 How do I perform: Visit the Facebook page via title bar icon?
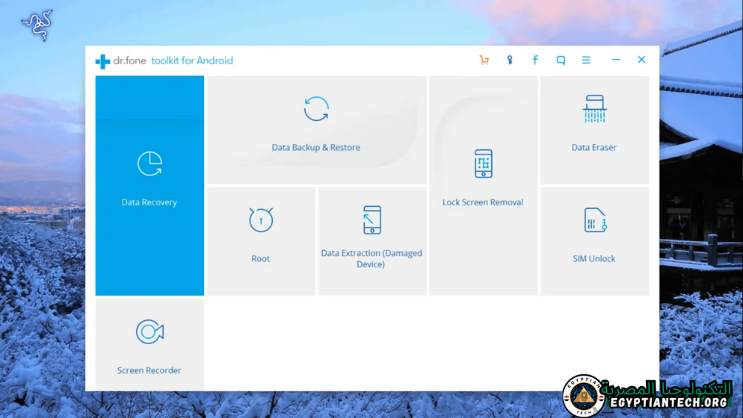(x=535, y=60)
